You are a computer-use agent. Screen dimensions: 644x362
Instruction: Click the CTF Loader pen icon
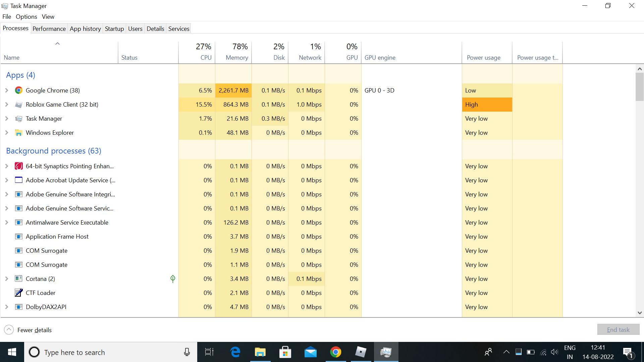click(19, 293)
